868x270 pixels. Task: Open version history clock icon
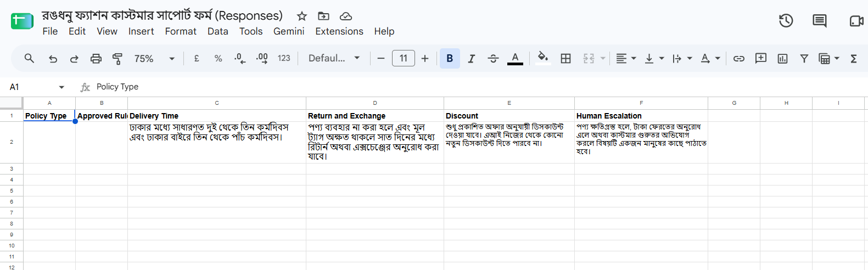786,21
